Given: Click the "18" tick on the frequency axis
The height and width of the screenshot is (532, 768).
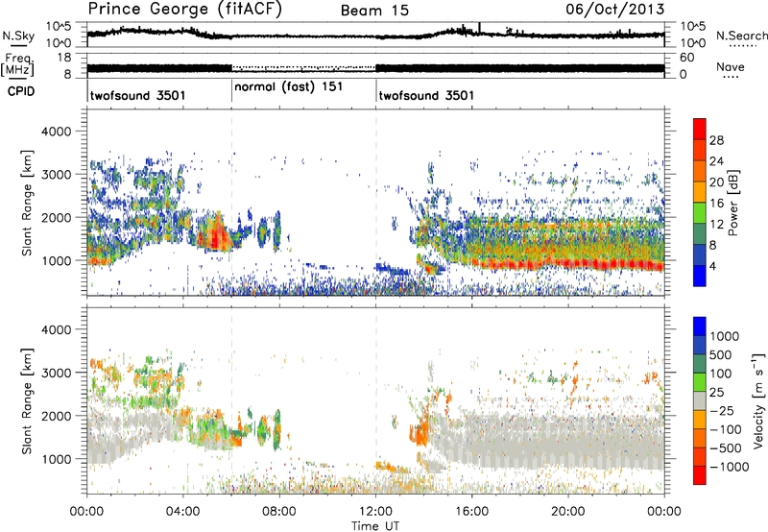Looking at the screenshot, I should (65, 58).
